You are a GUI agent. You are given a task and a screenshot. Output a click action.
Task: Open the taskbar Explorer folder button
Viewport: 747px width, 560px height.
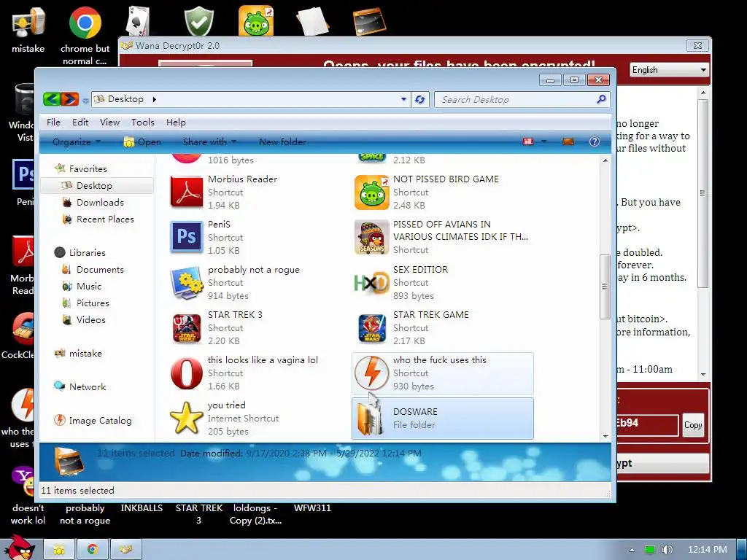(59, 550)
